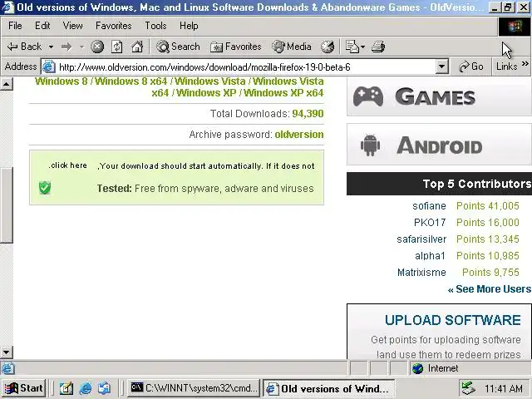Open contributor sofiane's profile
Image resolution: width=532 pixels, height=399 pixels.
pos(429,206)
